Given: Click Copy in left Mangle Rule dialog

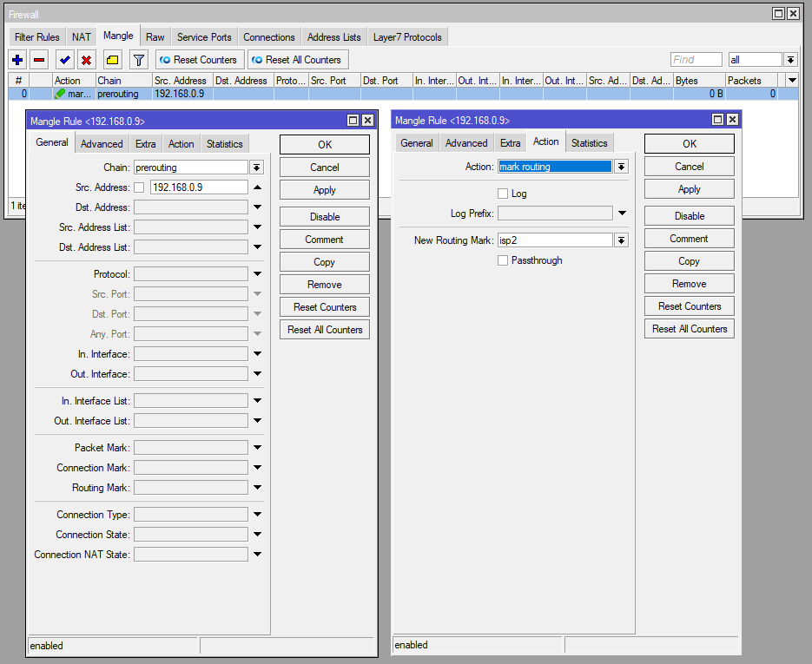Looking at the screenshot, I should pos(325,262).
